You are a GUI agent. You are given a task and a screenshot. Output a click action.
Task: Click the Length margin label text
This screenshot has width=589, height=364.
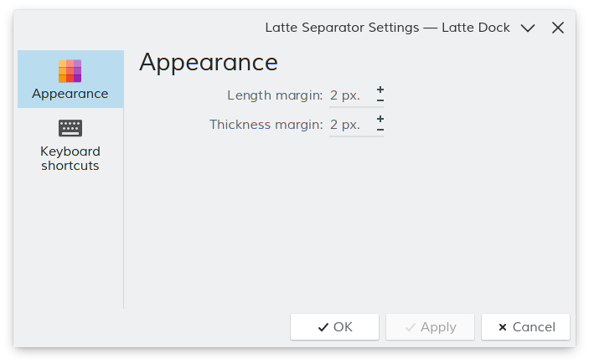coord(275,95)
